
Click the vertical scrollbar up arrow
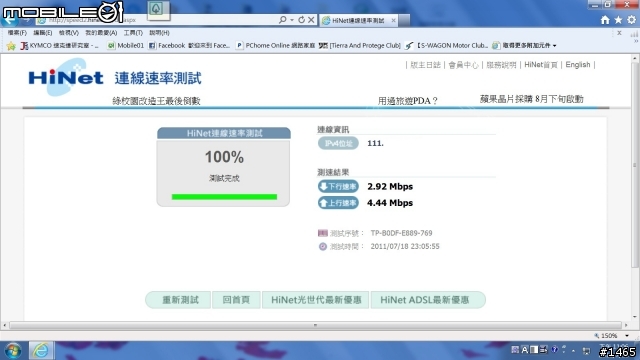coord(635,59)
